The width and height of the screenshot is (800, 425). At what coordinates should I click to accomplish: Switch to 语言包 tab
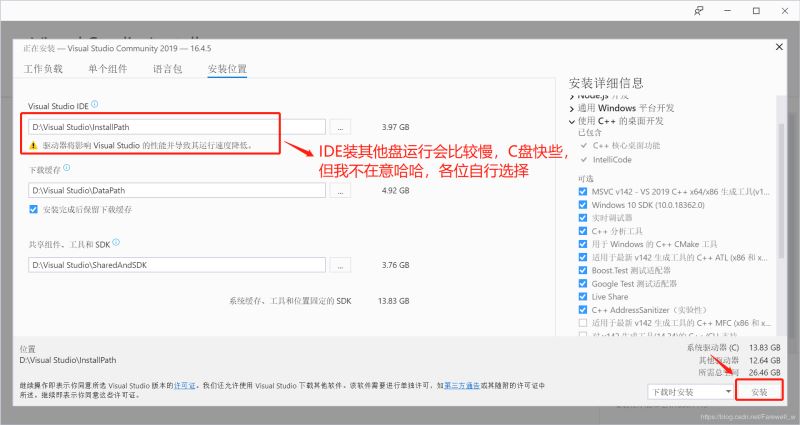pos(167,69)
